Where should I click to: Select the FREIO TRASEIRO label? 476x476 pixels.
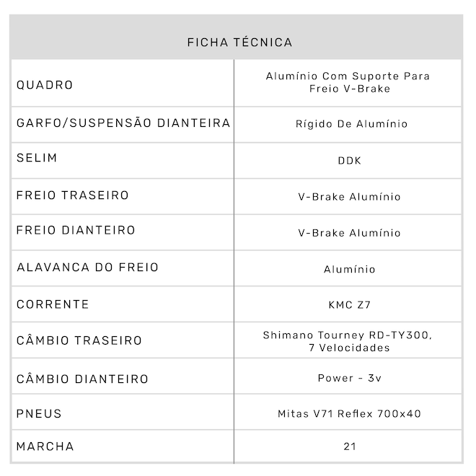(73, 195)
